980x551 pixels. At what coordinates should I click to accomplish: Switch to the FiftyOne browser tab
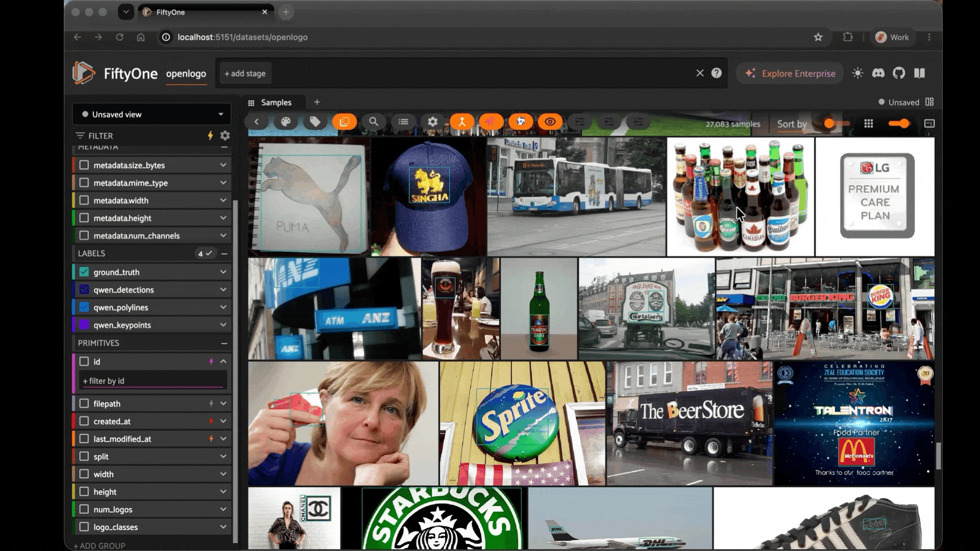[x=206, y=12]
